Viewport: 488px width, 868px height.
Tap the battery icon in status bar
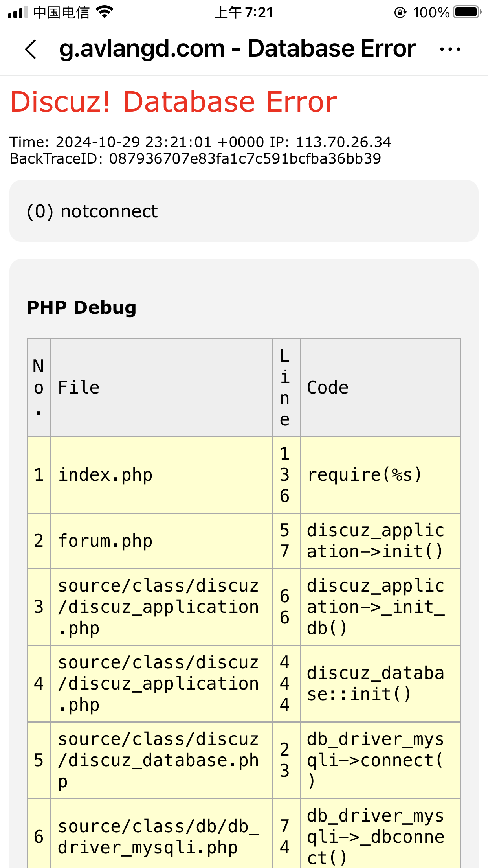click(466, 12)
